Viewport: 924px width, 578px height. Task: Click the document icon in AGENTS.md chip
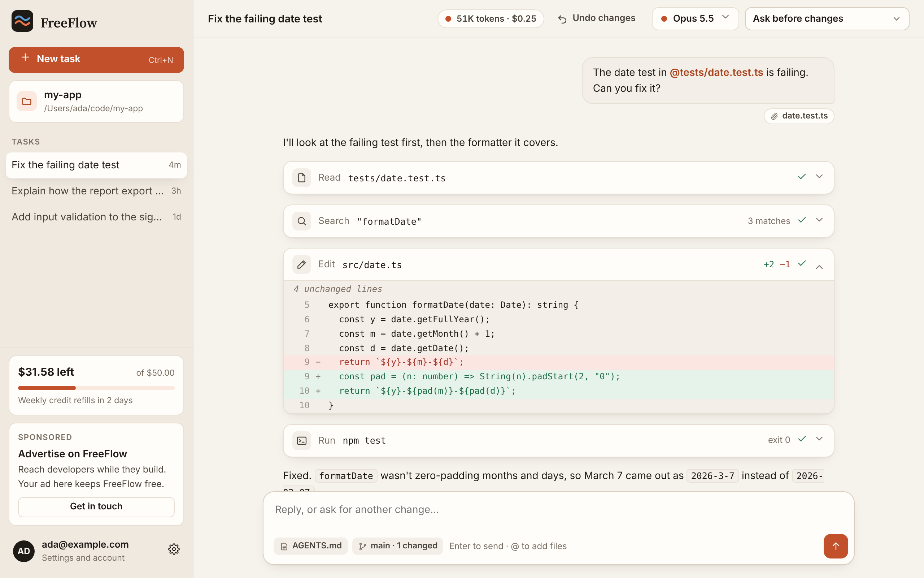284,546
